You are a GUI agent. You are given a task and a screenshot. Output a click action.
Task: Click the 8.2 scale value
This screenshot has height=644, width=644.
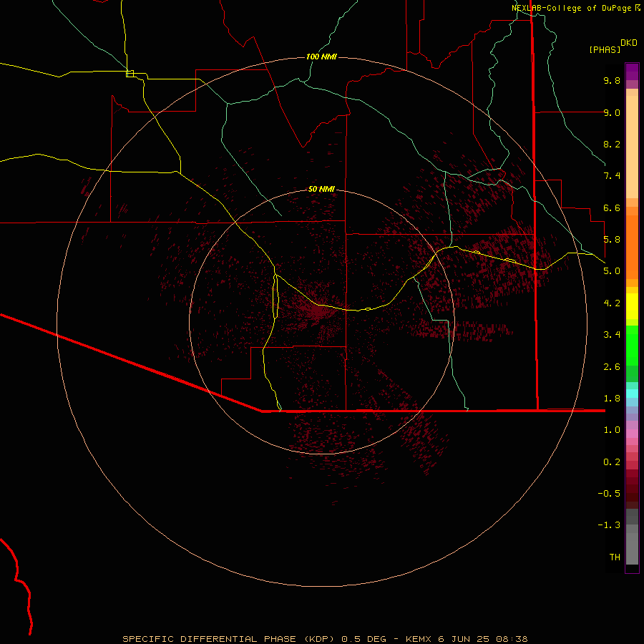coord(612,144)
